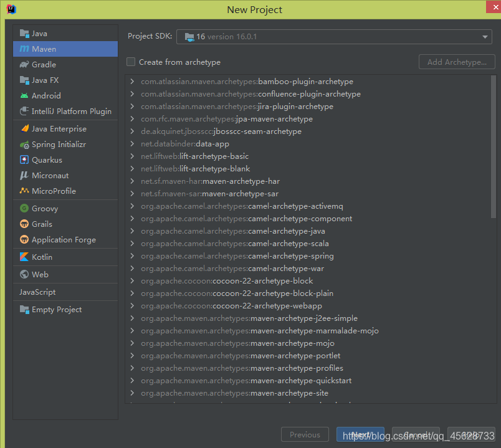Click the Web globe icon
This screenshot has height=448, width=501.
click(x=24, y=274)
